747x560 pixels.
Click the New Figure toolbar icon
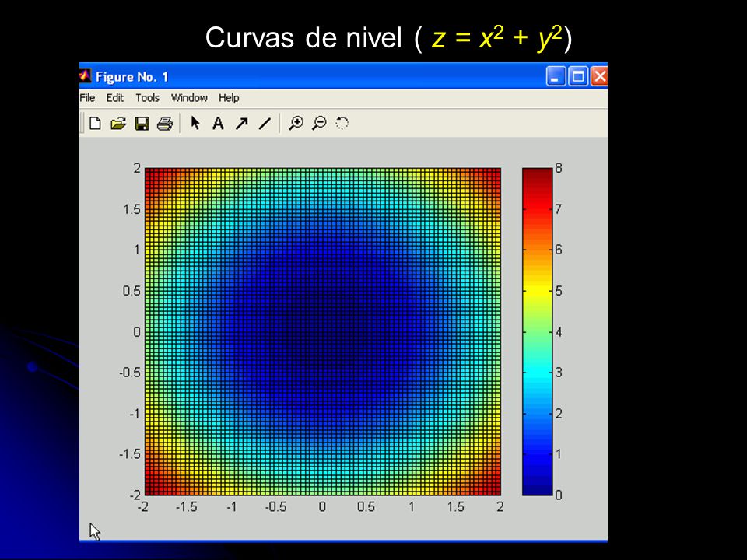(x=95, y=124)
